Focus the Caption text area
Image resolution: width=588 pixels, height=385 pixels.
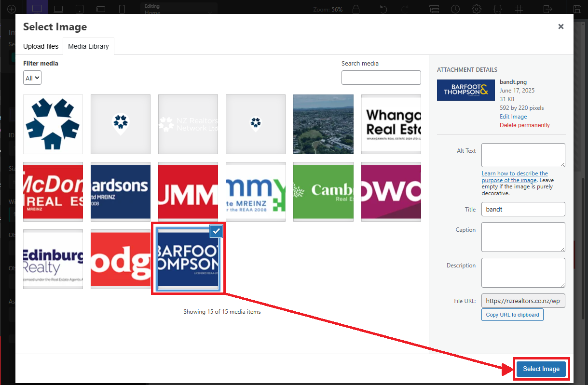(x=523, y=237)
